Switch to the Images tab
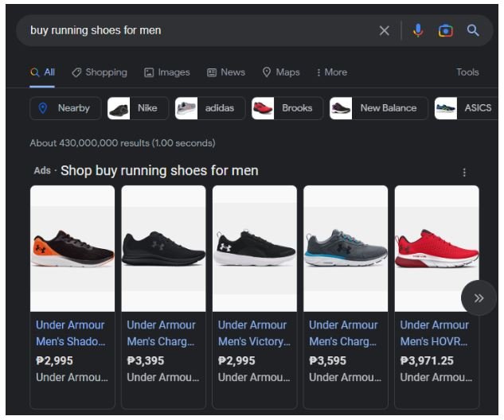The image size is (504, 420). (167, 72)
